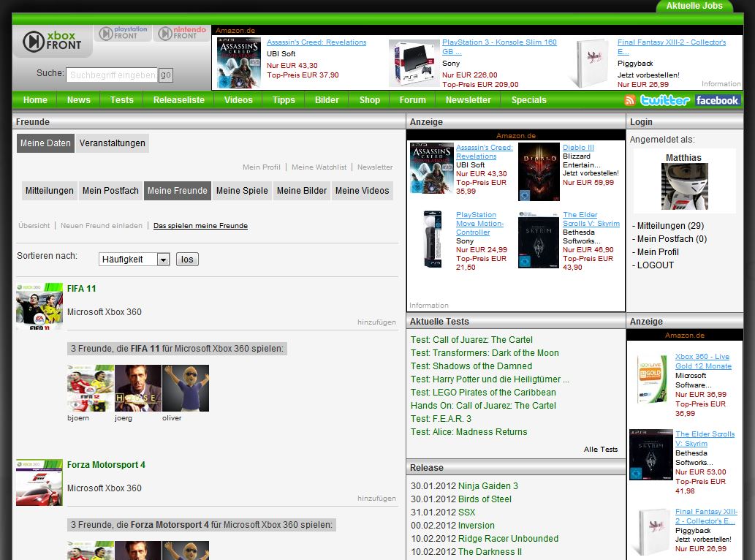Expand the Häufigkeit sort dropdown
755x560 pixels.
(163, 260)
